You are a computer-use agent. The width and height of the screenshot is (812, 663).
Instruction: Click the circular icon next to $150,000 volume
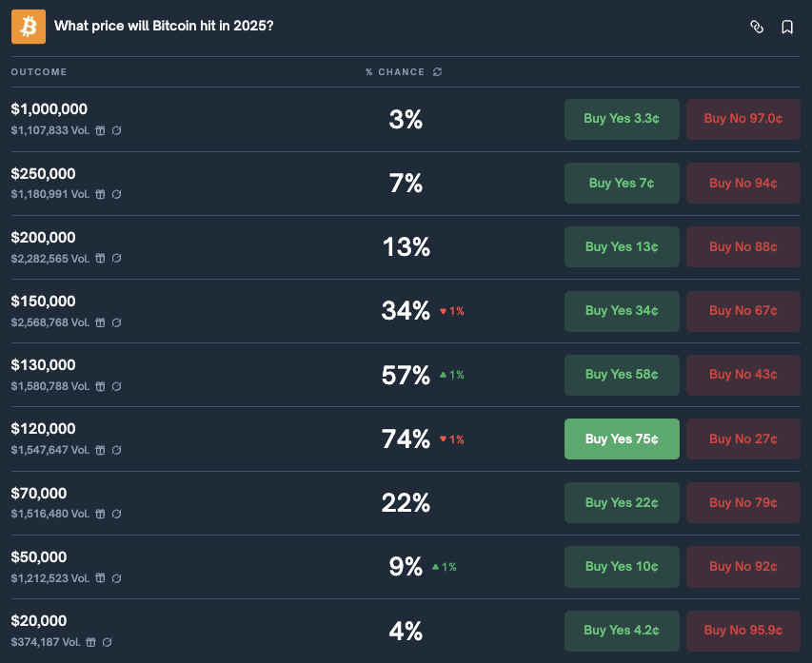coord(116,322)
